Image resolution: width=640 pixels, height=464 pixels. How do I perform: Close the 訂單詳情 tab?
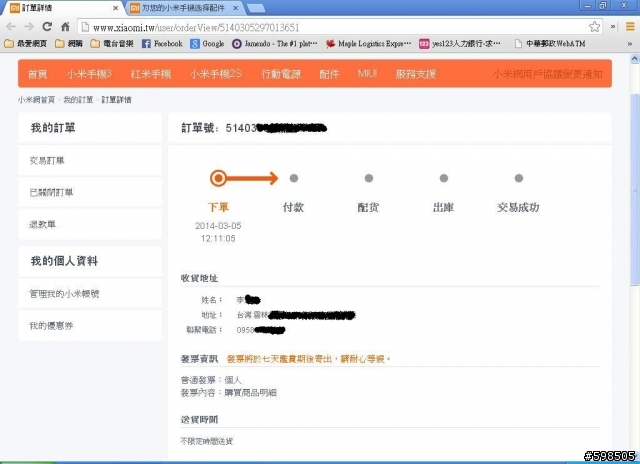click(116, 8)
